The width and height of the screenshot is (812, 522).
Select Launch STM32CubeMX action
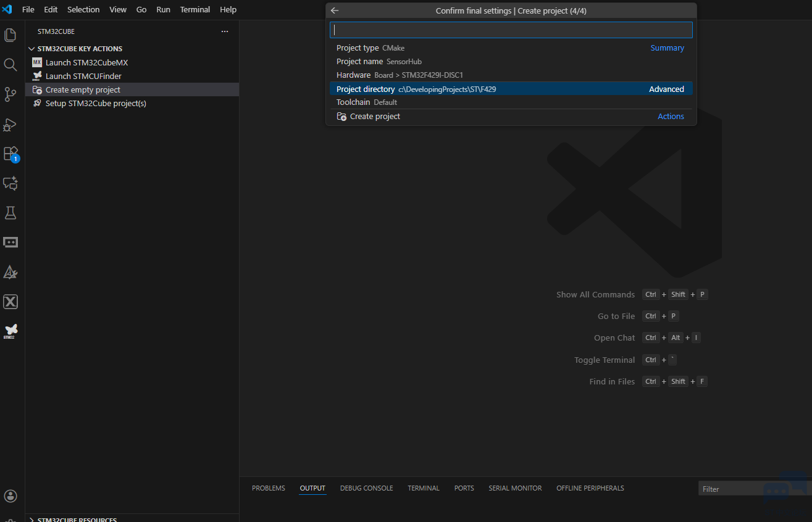(86, 62)
